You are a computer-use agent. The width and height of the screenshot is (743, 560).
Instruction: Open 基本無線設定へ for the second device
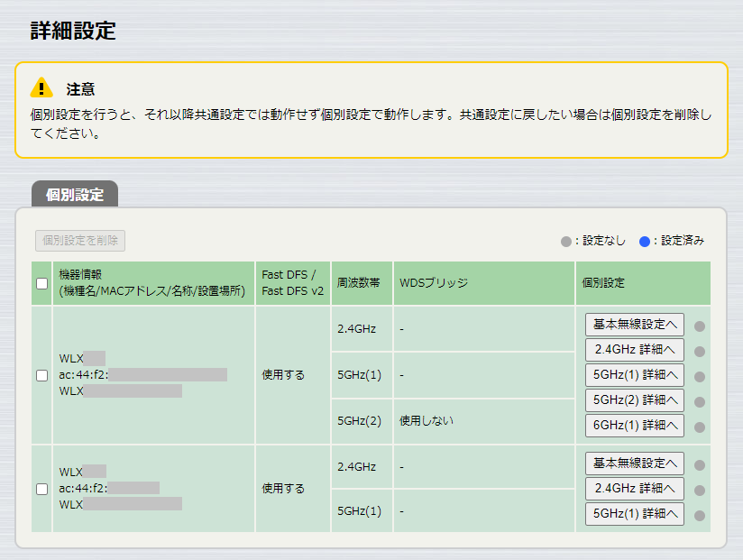[x=636, y=463]
